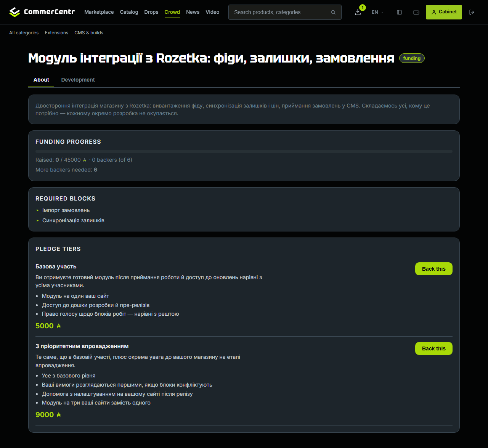488x448 pixels.
Task: Click the funding progress bar
Action: [x=244, y=151]
